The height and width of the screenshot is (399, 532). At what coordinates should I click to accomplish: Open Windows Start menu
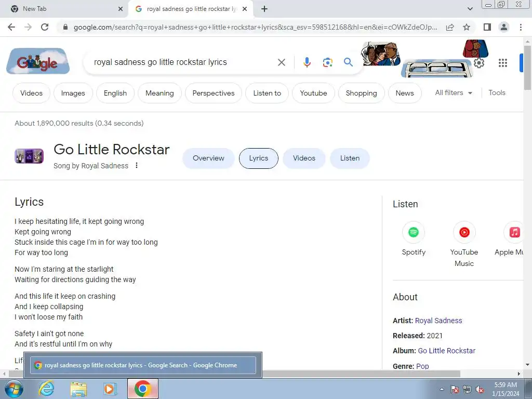click(13, 389)
